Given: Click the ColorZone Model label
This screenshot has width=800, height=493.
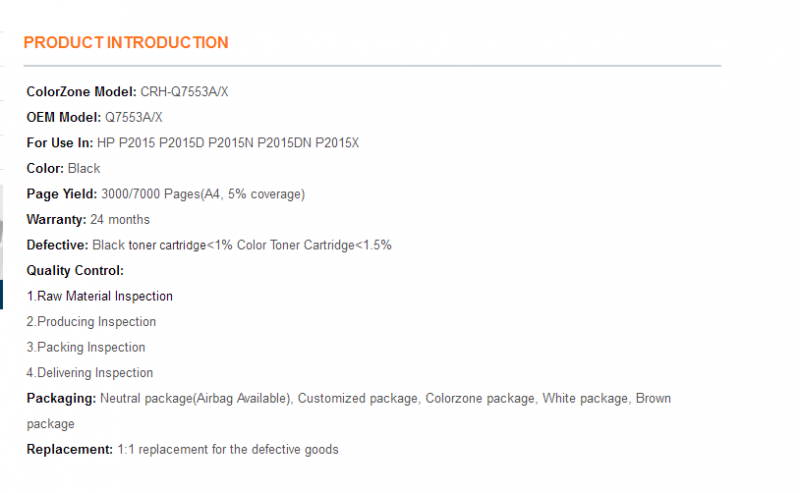Looking at the screenshot, I should tap(81, 92).
